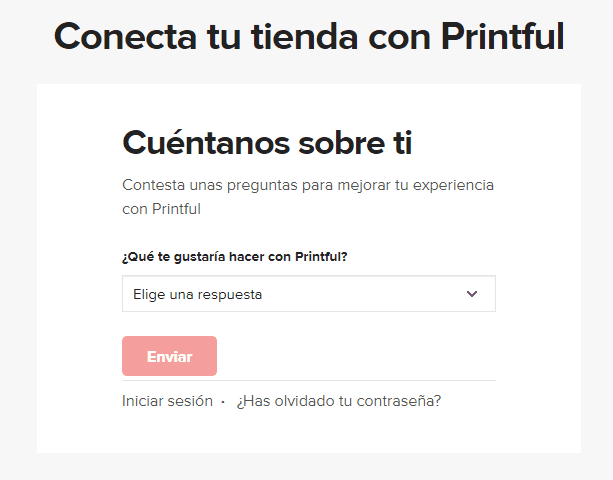This screenshot has height=480, width=613.
Task: Click the 'Cuéntanos sobre ti' heading
Action: (267, 143)
